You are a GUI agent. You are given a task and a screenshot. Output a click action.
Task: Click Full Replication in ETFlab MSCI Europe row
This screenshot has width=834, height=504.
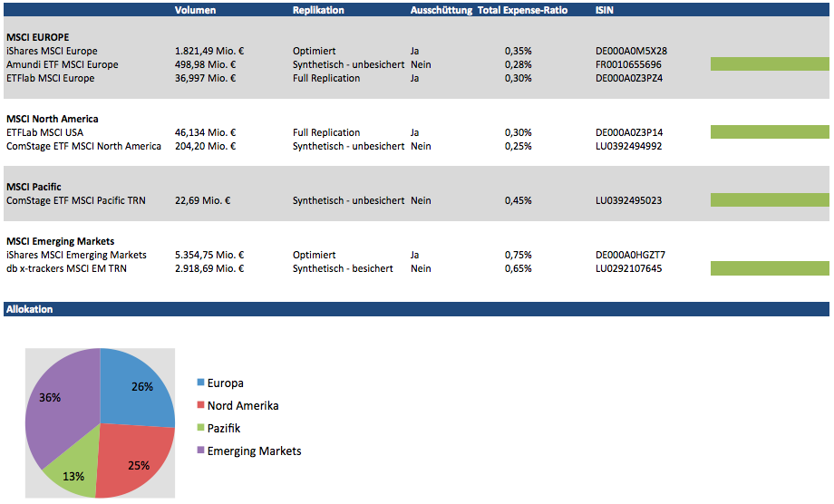(x=326, y=78)
